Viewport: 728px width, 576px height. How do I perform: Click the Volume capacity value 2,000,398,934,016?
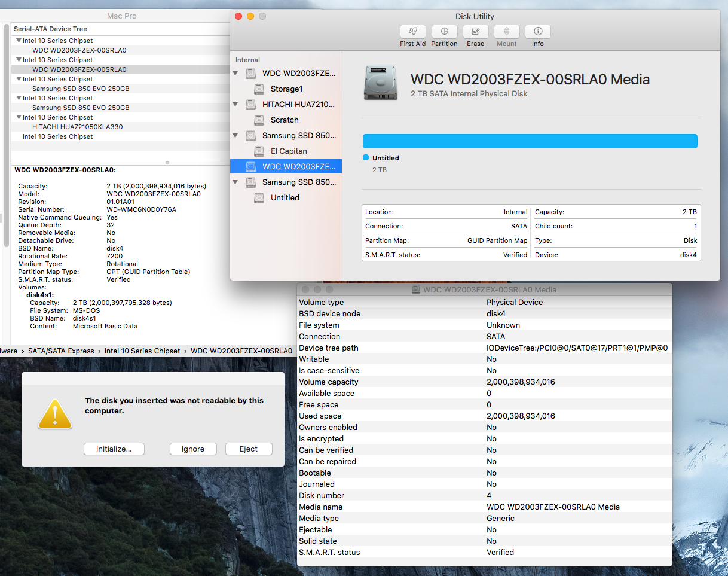point(521,382)
